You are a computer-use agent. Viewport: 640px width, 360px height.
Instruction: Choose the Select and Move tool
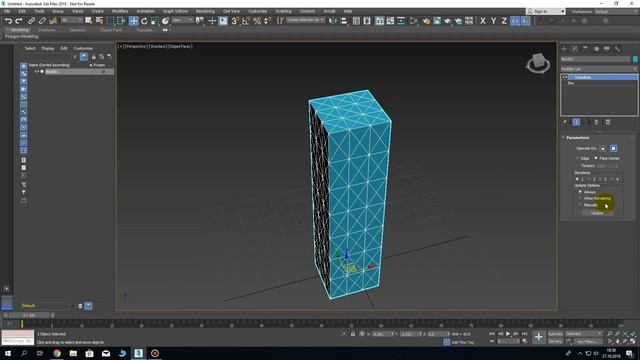(133, 21)
